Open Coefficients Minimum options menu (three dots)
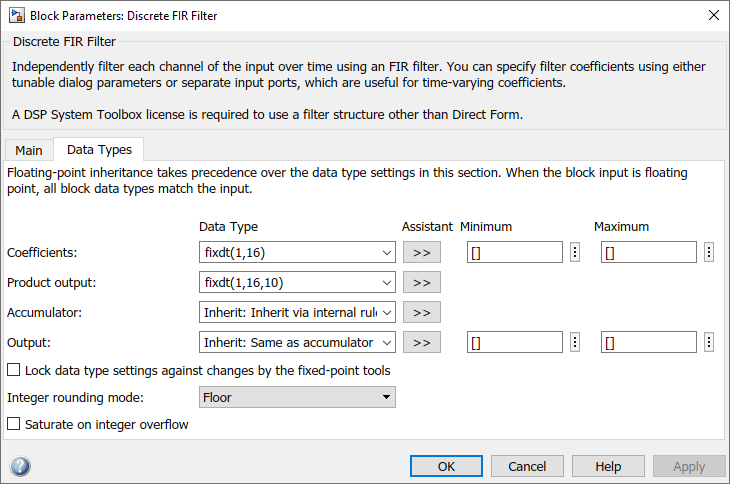 pos(575,253)
